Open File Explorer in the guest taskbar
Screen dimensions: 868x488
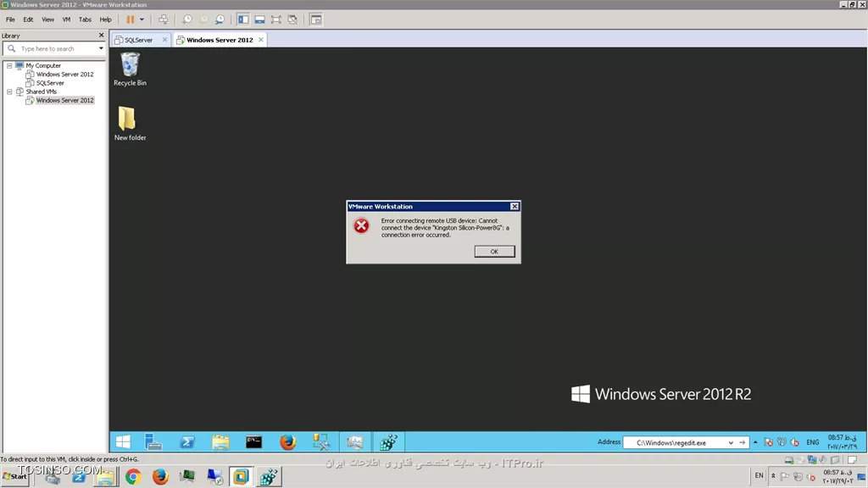(220, 441)
